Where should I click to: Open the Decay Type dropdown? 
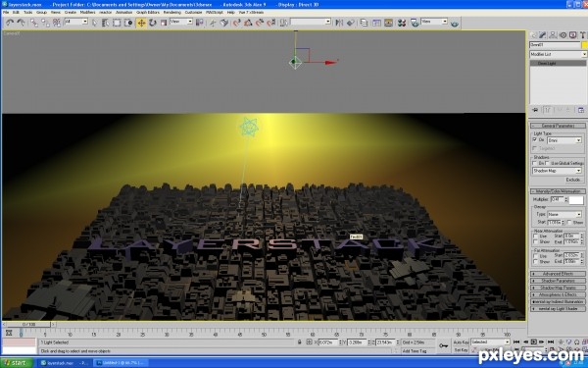pos(564,214)
